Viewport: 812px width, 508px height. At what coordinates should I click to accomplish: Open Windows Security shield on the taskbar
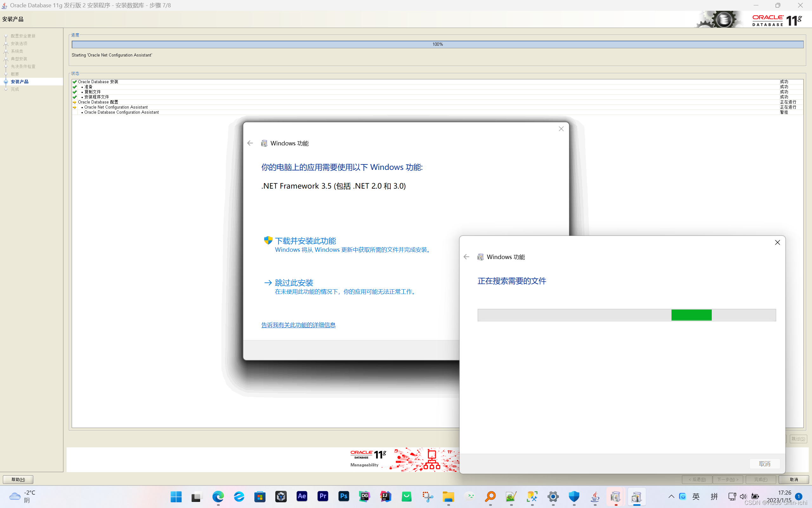coord(574,497)
